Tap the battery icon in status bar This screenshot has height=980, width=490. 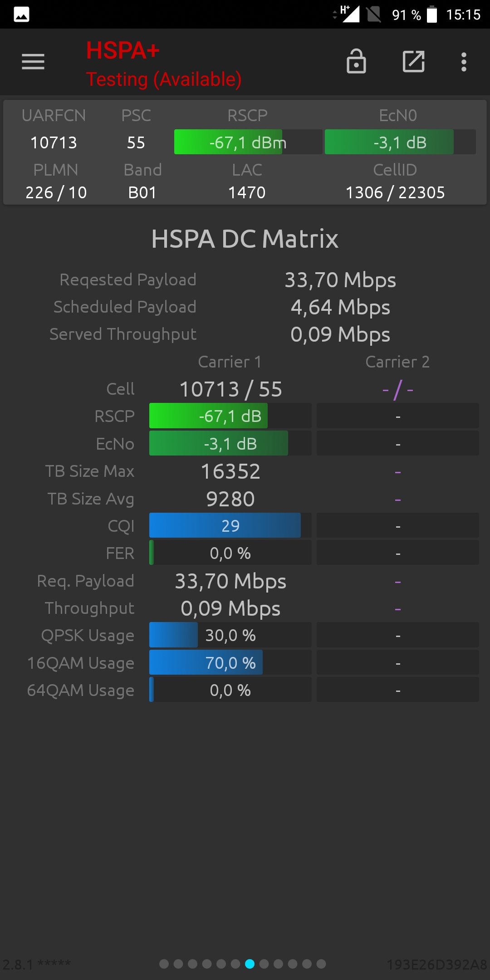pos(432,14)
